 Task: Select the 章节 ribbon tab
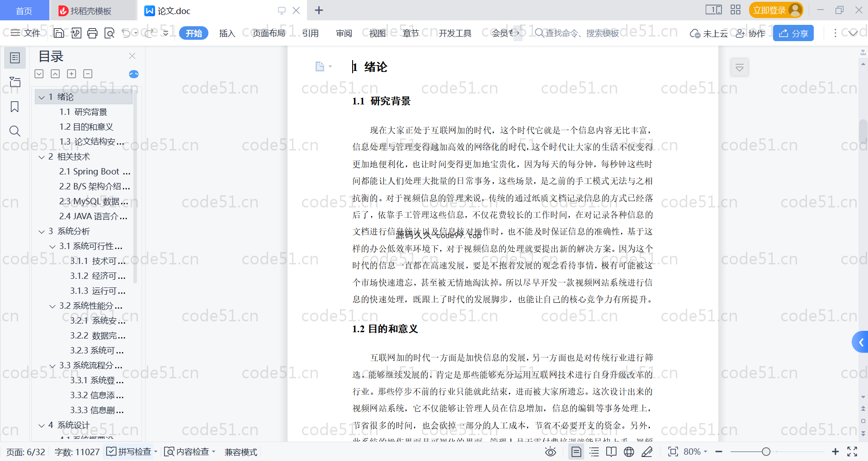point(410,33)
